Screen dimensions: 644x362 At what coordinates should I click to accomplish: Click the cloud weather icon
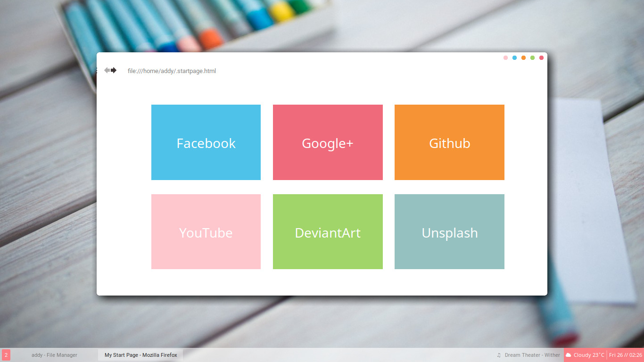568,355
